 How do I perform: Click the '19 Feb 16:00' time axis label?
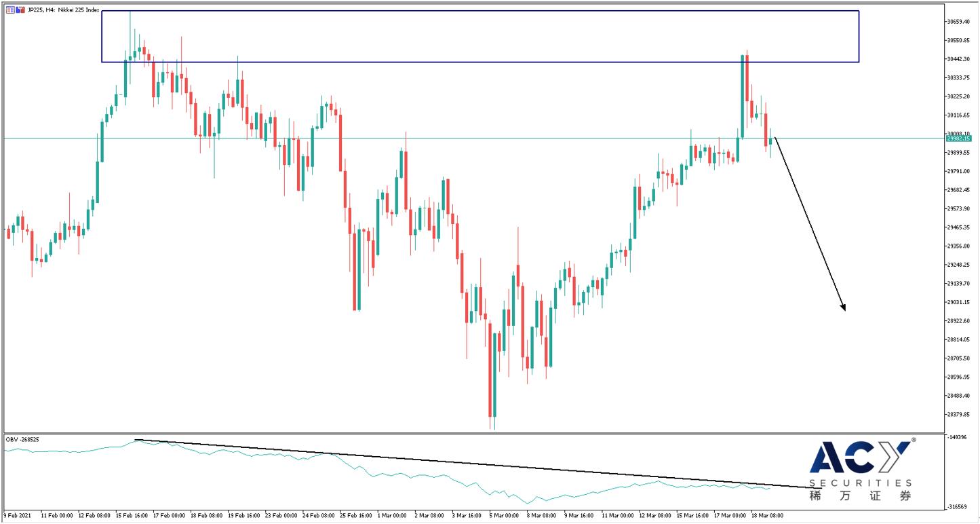click(243, 515)
